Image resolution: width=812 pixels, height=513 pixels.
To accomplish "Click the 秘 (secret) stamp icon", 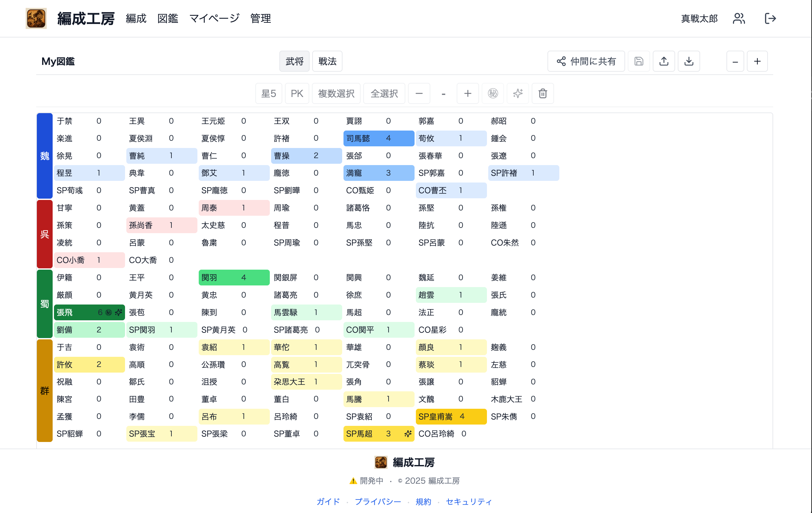I will 493,93.
